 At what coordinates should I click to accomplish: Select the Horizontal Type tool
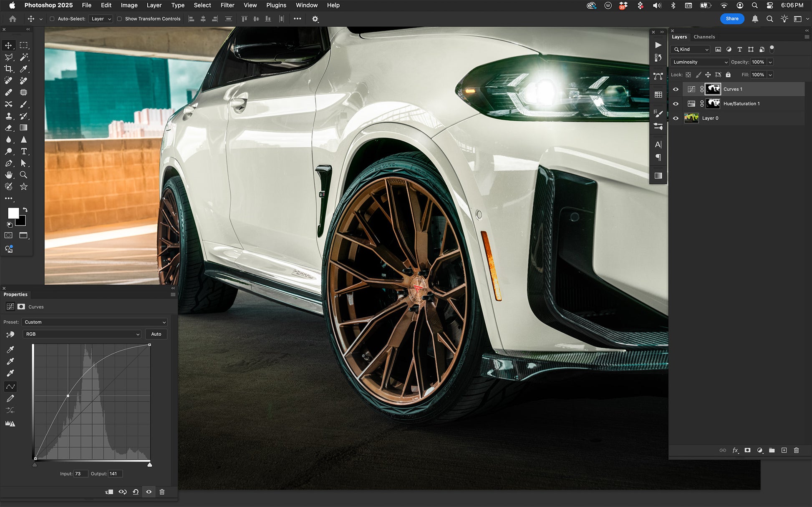(24, 151)
